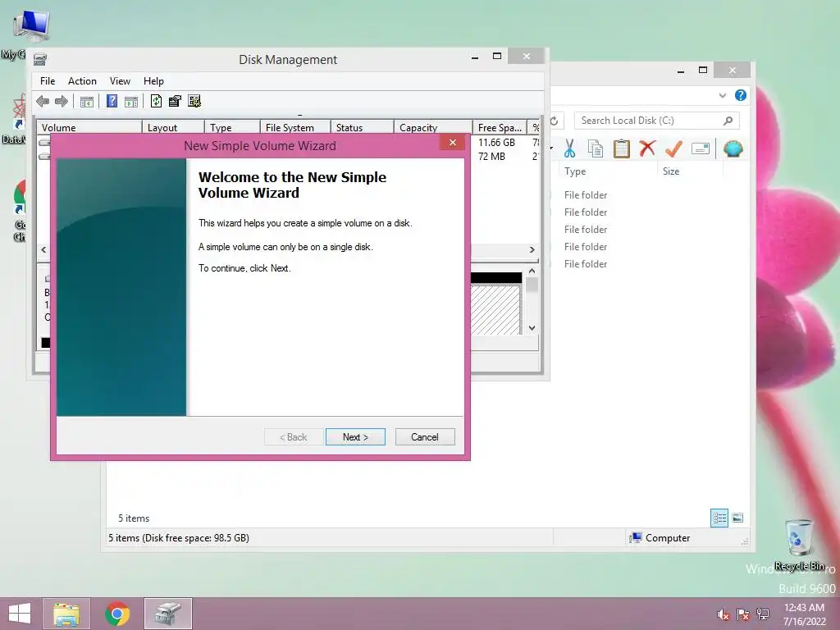
Task: Open Google Chrome from the taskbar
Action: pyautogui.click(x=117, y=614)
